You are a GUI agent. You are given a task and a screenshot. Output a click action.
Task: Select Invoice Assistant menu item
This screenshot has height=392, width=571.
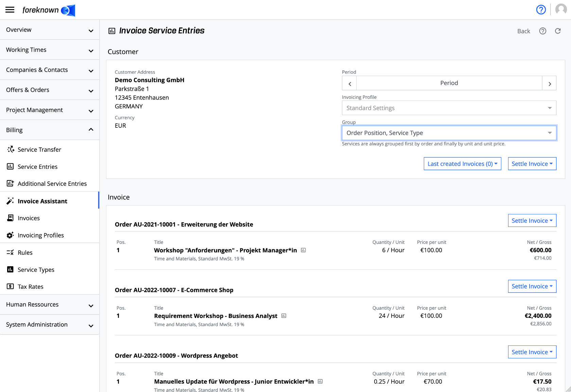[50, 201]
